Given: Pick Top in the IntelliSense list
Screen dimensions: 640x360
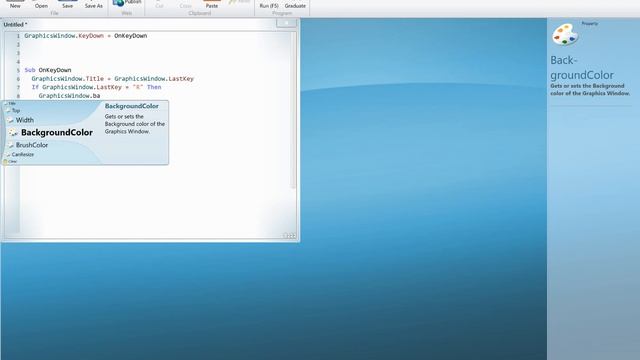Looking at the screenshot, I should (16, 110).
